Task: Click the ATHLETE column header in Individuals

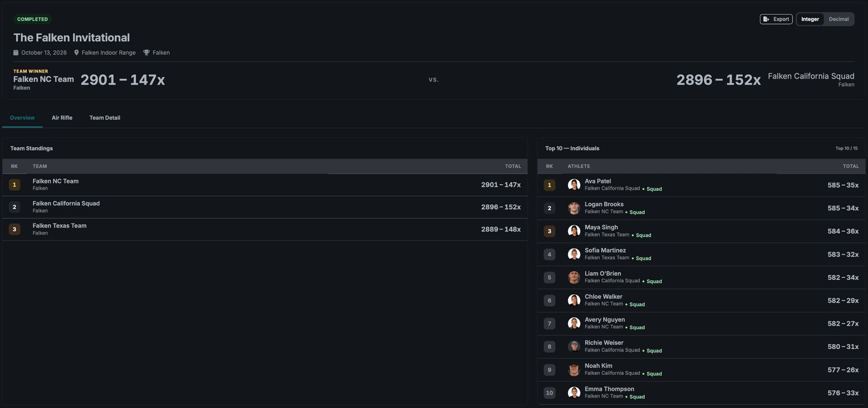Action: pos(579,166)
